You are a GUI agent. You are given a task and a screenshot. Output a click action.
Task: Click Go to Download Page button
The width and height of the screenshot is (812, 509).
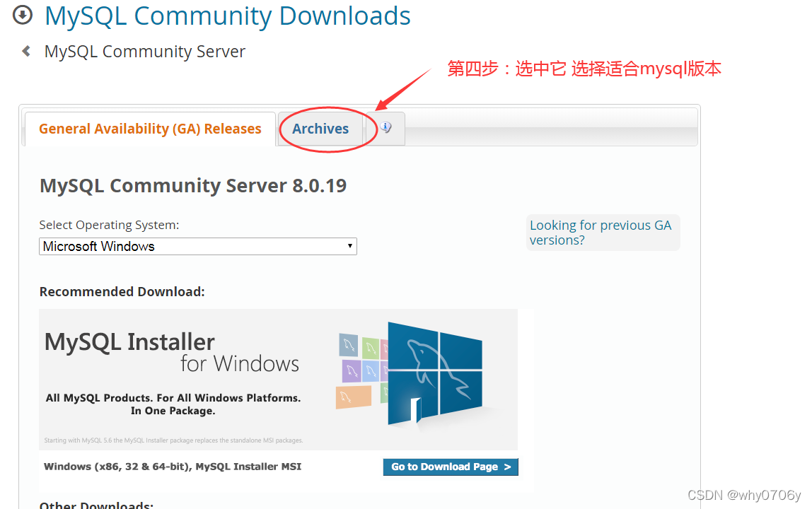451,467
